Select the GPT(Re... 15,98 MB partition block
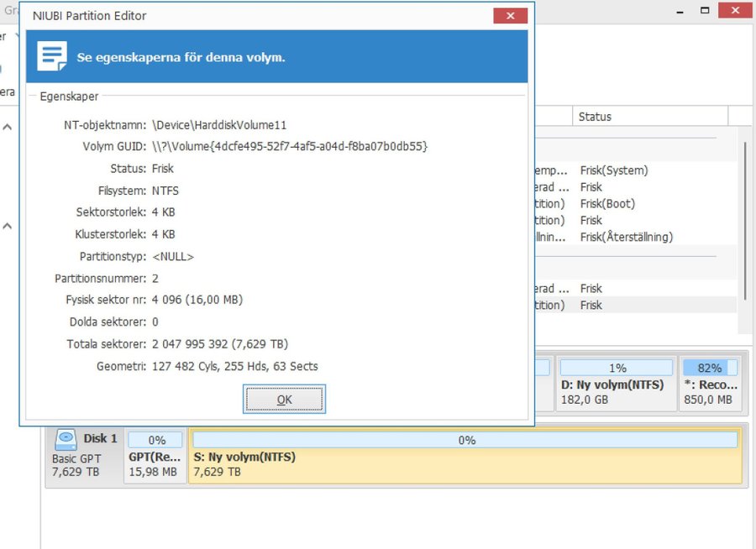The height and width of the screenshot is (549, 756). tap(155, 456)
